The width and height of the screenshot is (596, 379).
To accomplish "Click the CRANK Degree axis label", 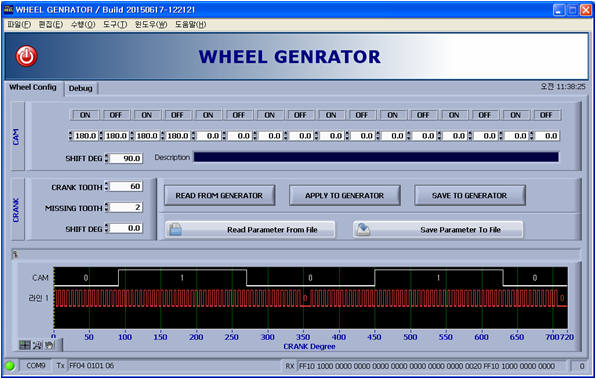I will point(309,346).
